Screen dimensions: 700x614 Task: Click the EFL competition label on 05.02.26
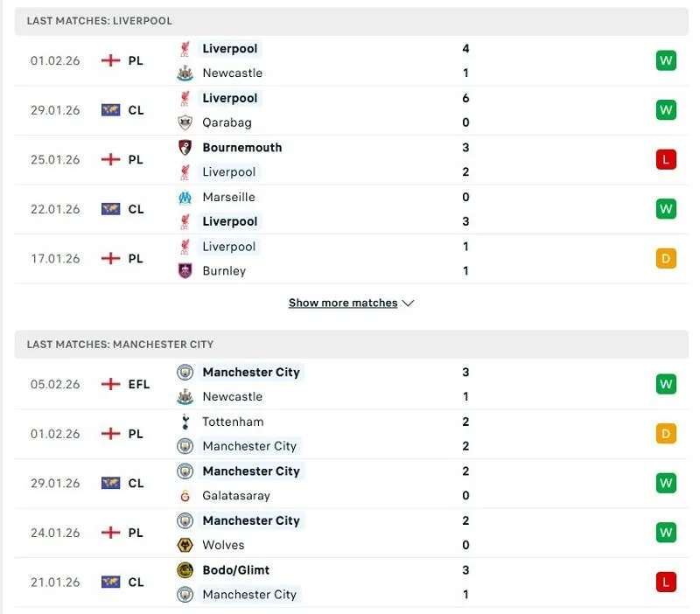tap(138, 384)
